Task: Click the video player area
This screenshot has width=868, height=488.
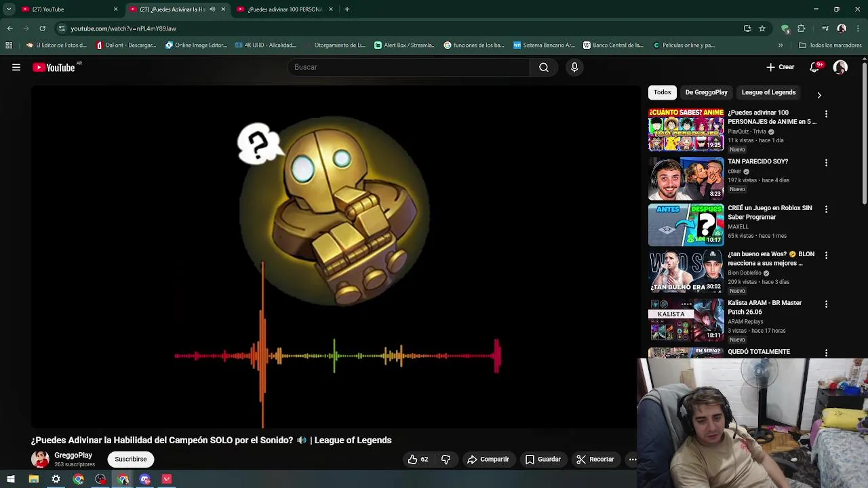Action: pyautogui.click(x=336, y=258)
